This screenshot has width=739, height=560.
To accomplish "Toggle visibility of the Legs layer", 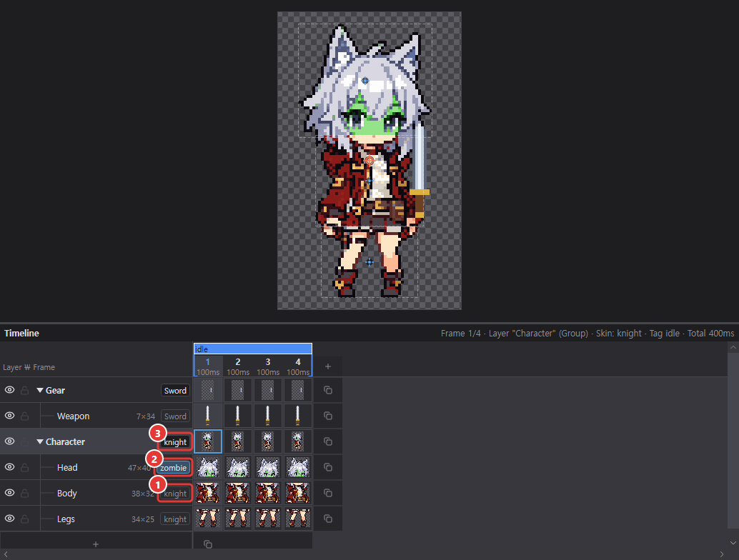I will click(x=9, y=519).
